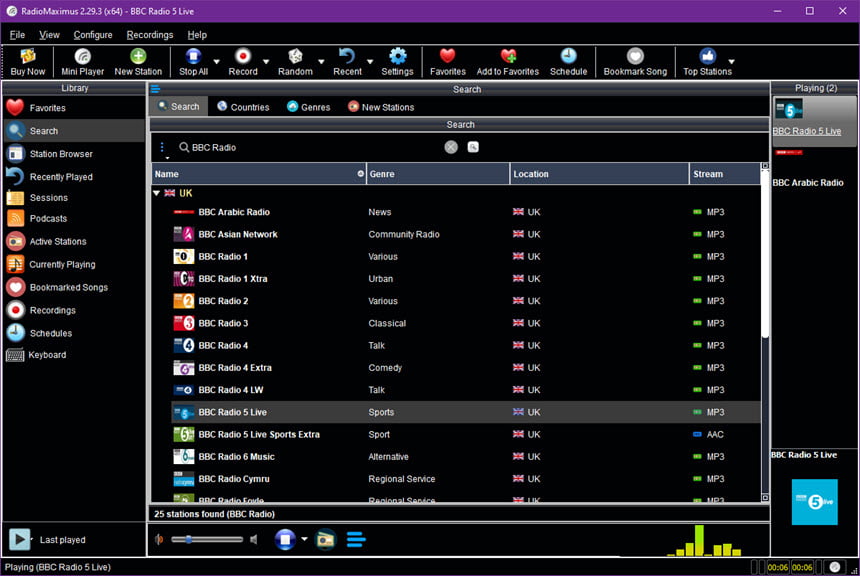Image resolution: width=860 pixels, height=576 pixels.
Task: Sort by the Location column header
Action: [x=599, y=174]
